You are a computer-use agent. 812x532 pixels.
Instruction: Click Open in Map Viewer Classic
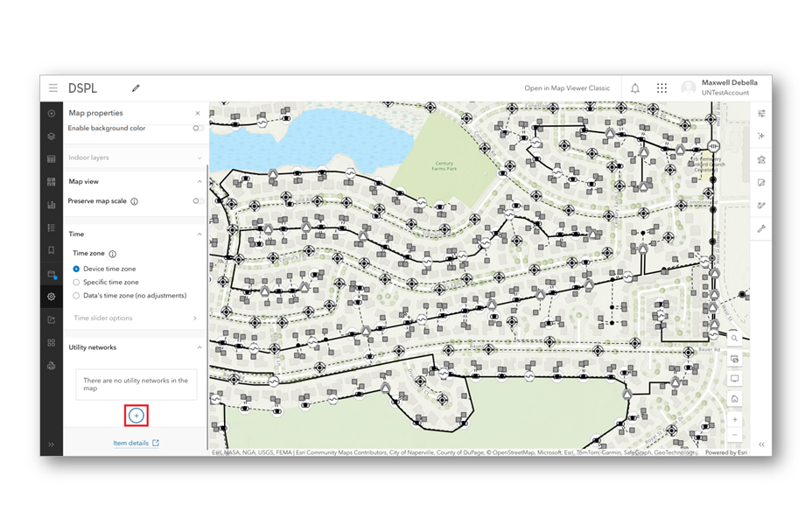point(567,88)
